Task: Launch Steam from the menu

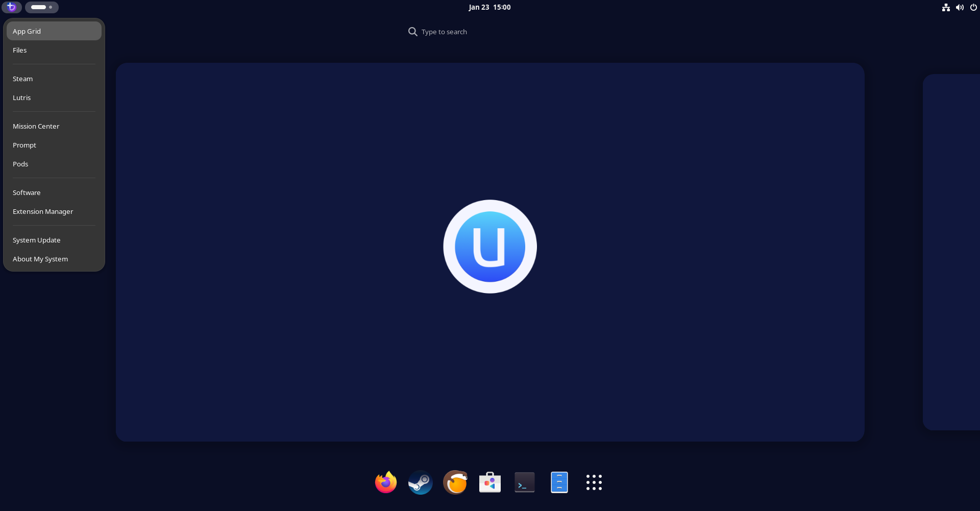Action: [x=54, y=79]
